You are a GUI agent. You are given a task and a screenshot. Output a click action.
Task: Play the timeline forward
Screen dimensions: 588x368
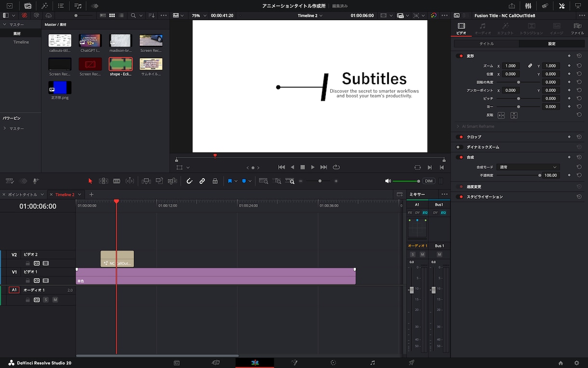click(313, 167)
